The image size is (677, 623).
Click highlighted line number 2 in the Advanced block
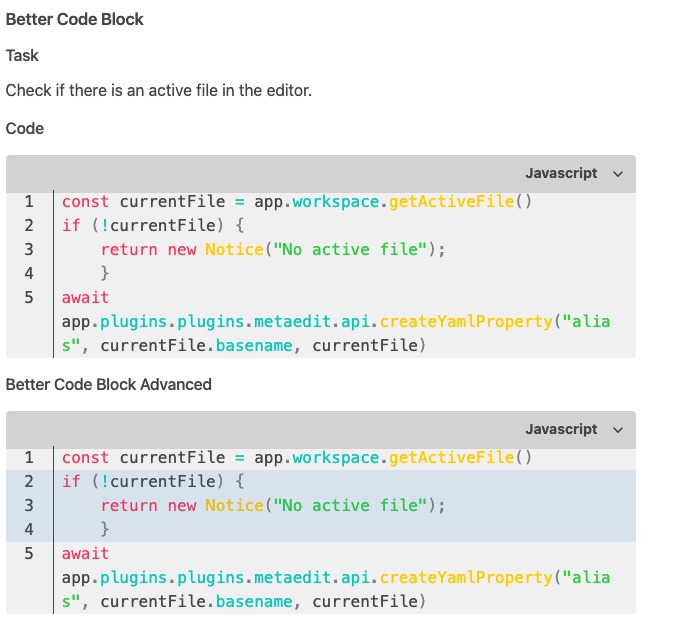[29, 482]
